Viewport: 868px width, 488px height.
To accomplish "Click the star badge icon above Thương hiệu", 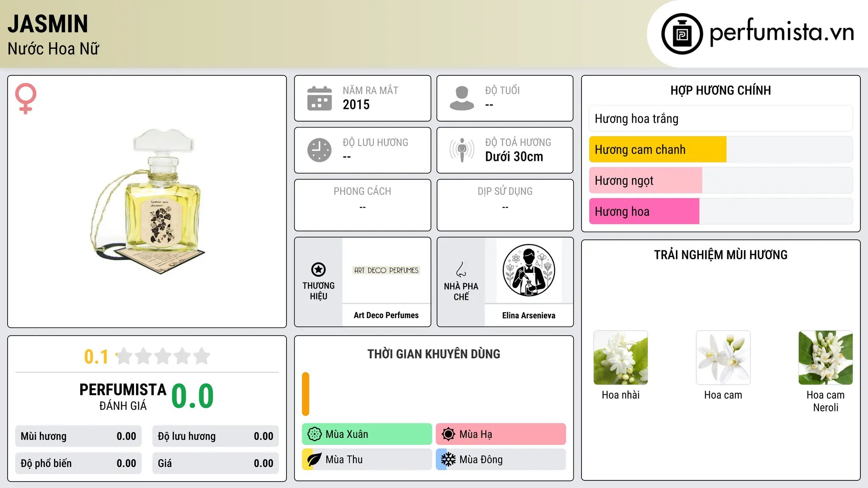I will pos(318,269).
